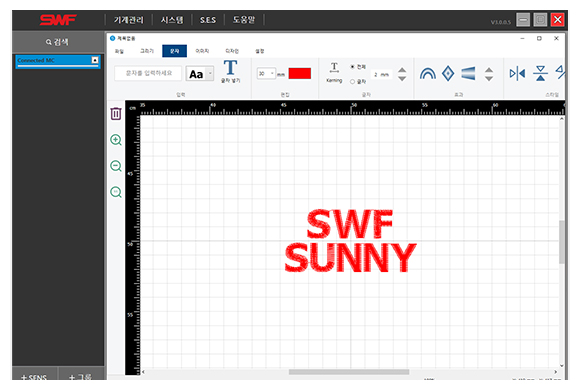580x390 pixels.
Task: Click the horizontal mirror flip icon
Action: [517, 74]
